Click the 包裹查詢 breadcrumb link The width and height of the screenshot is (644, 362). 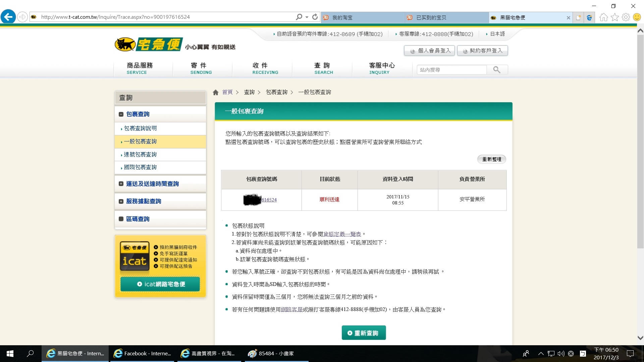point(277,92)
